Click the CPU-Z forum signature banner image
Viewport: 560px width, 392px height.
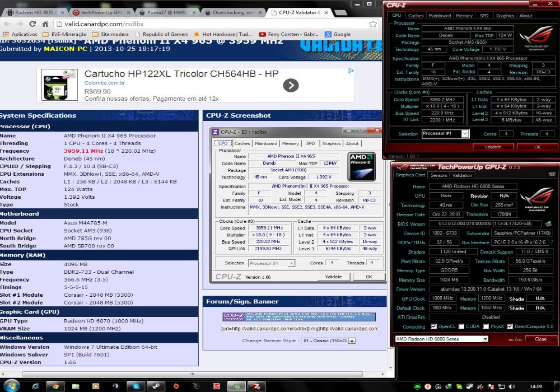tap(299, 316)
